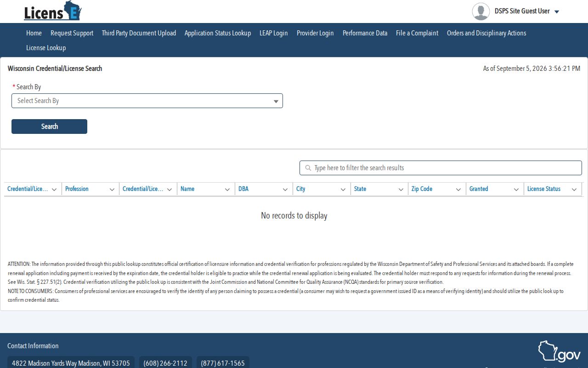Screen dimensions: 588x368
Task: Open Provider Login
Action: point(315,33)
